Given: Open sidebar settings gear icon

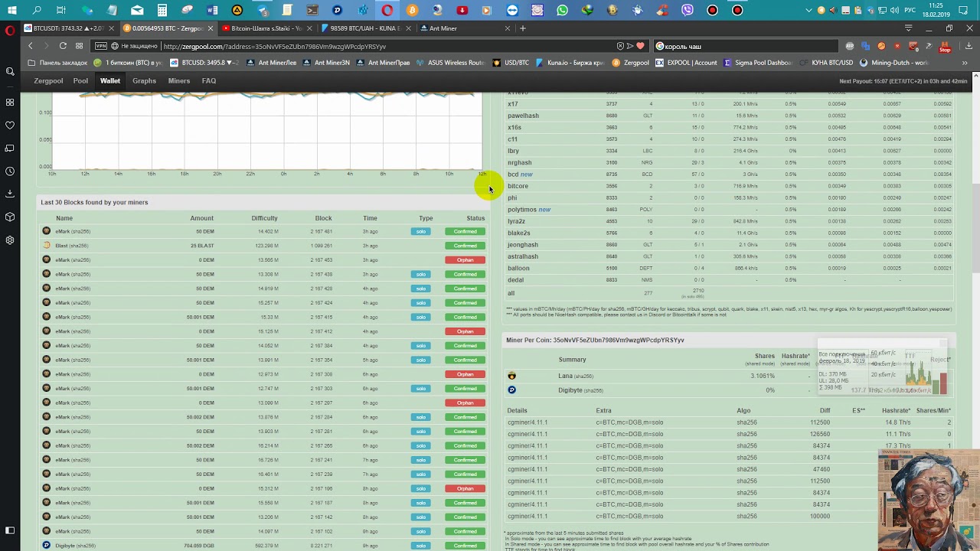Looking at the screenshot, I should [10, 240].
